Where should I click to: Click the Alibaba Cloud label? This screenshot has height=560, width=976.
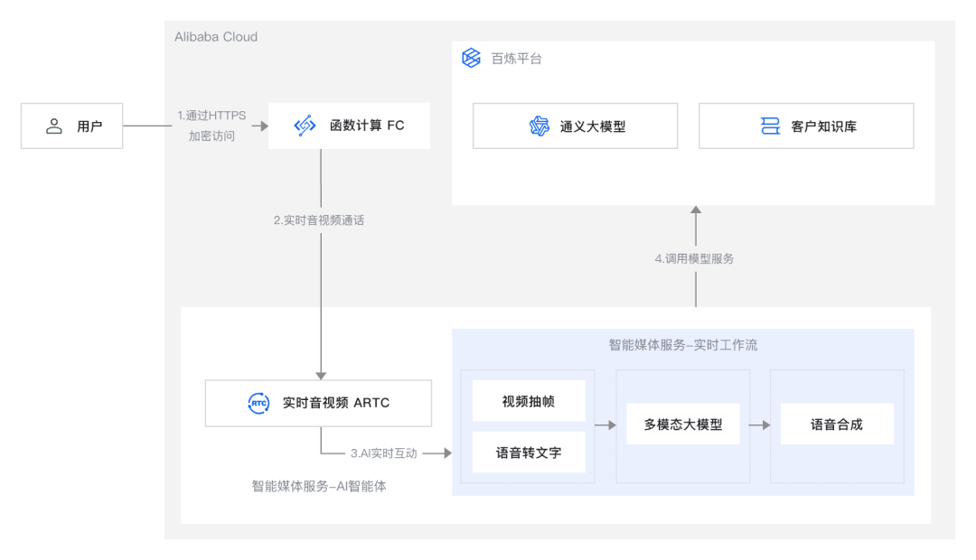tap(216, 37)
